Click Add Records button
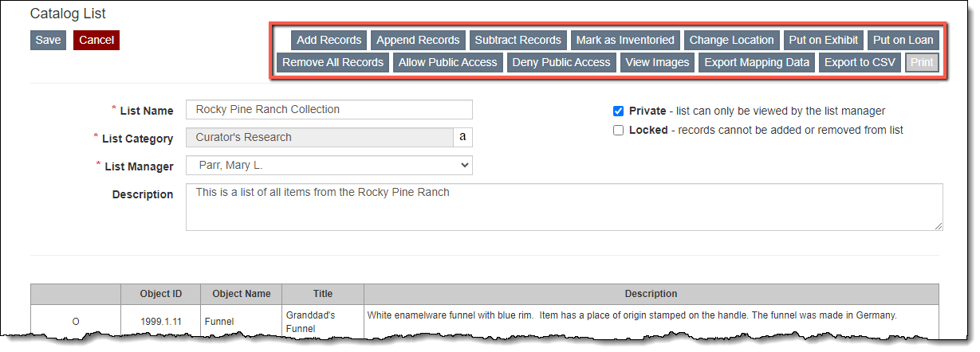This screenshot has width=980, height=352. tap(329, 40)
